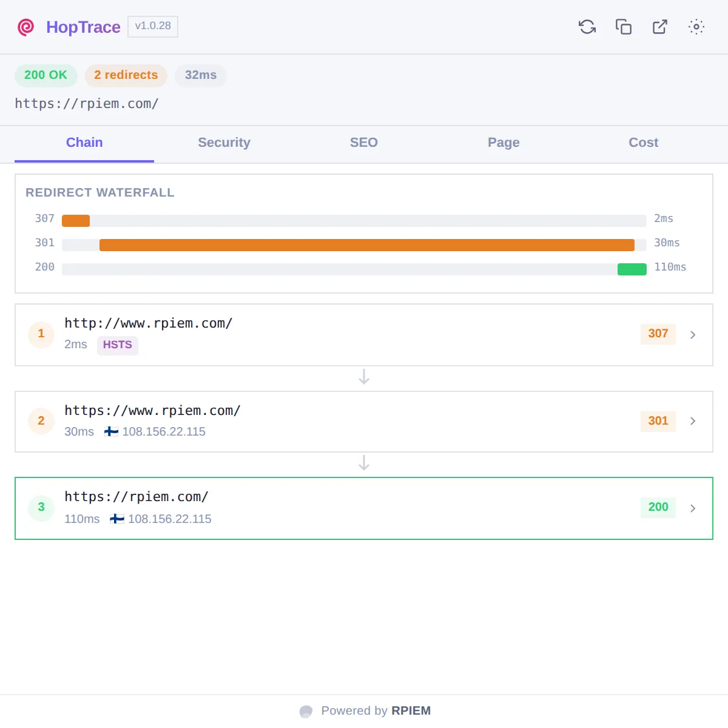Click the flag icon beside 110ms hop

117,519
